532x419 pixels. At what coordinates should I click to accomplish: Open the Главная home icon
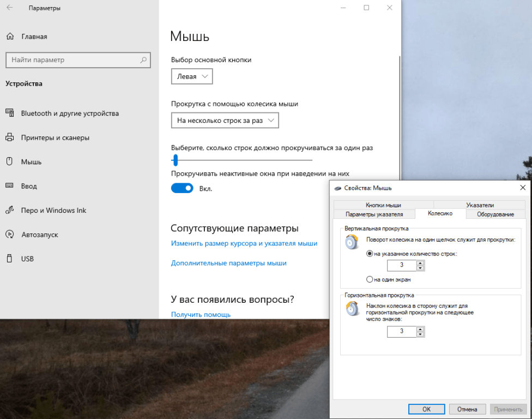(10, 37)
